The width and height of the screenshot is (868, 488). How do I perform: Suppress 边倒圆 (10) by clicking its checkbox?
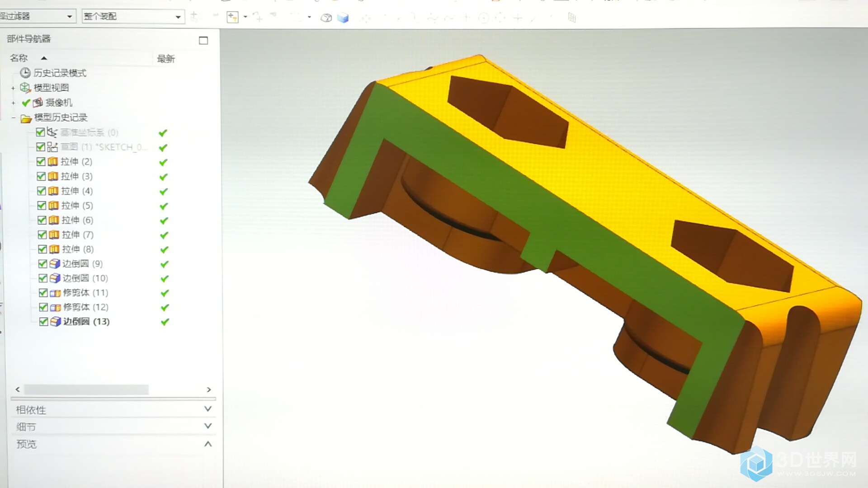coord(43,278)
